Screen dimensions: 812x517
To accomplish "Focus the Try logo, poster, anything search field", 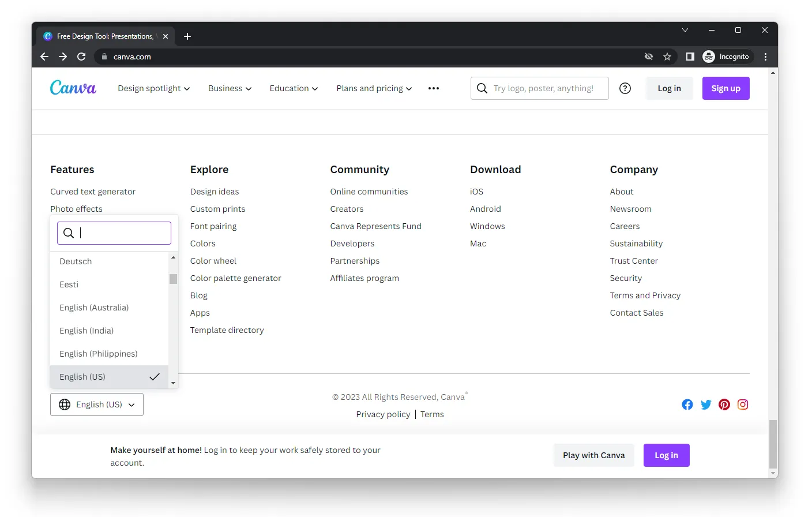I will 540,88.
